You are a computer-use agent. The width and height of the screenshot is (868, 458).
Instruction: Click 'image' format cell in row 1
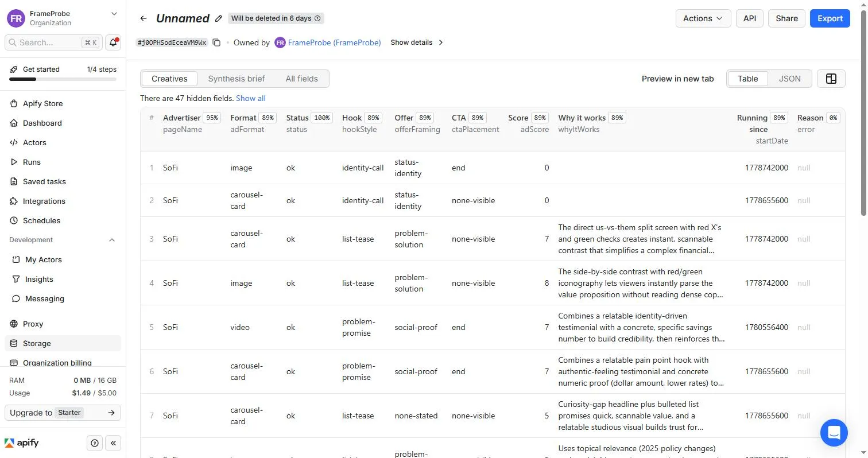click(x=241, y=168)
